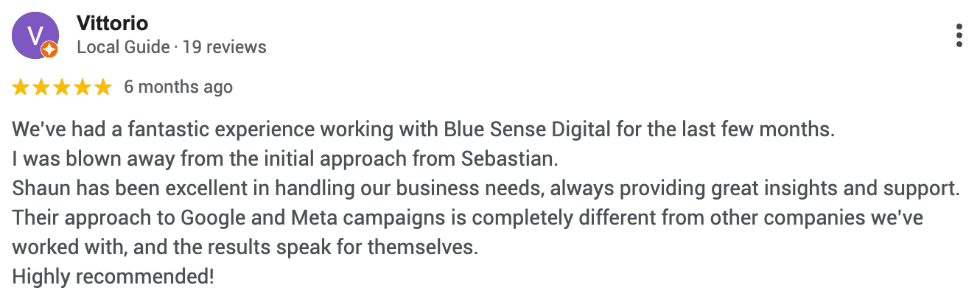Click "Highly recommended!" closing line

[113, 278]
